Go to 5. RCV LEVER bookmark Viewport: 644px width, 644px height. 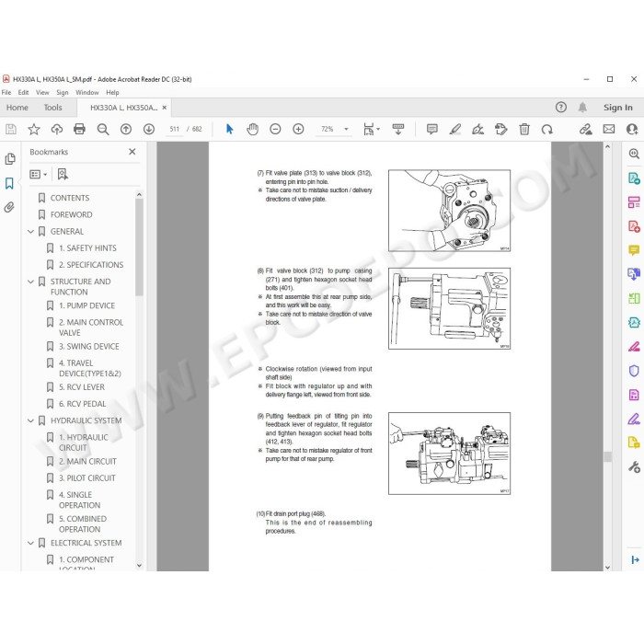tap(81, 387)
